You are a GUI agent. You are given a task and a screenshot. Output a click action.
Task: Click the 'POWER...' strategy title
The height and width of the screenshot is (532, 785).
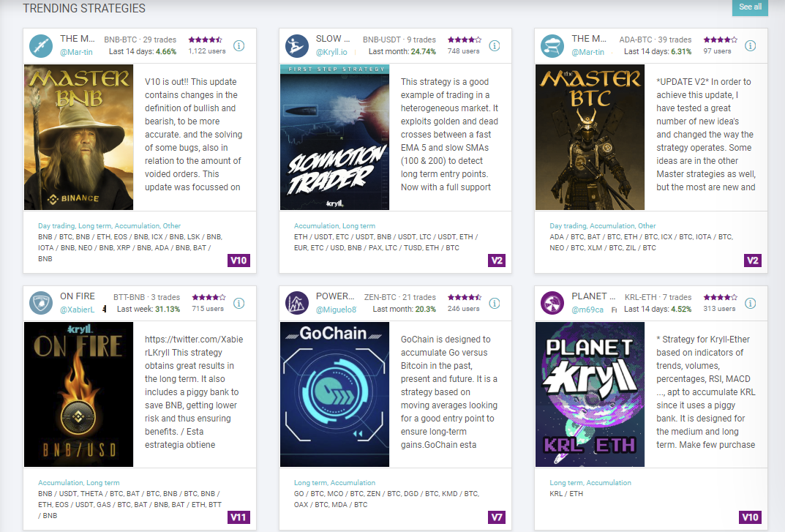point(335,296)
